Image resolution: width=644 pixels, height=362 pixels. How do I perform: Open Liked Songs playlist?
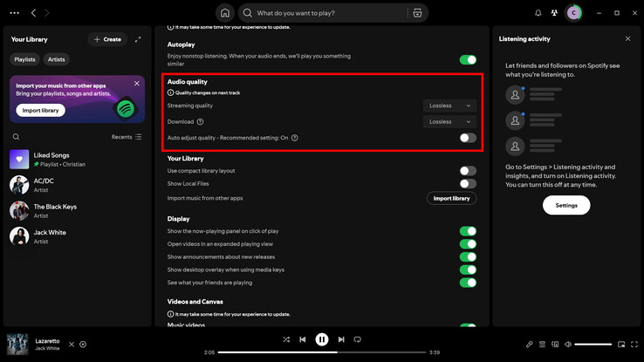(x=77, y=160)
